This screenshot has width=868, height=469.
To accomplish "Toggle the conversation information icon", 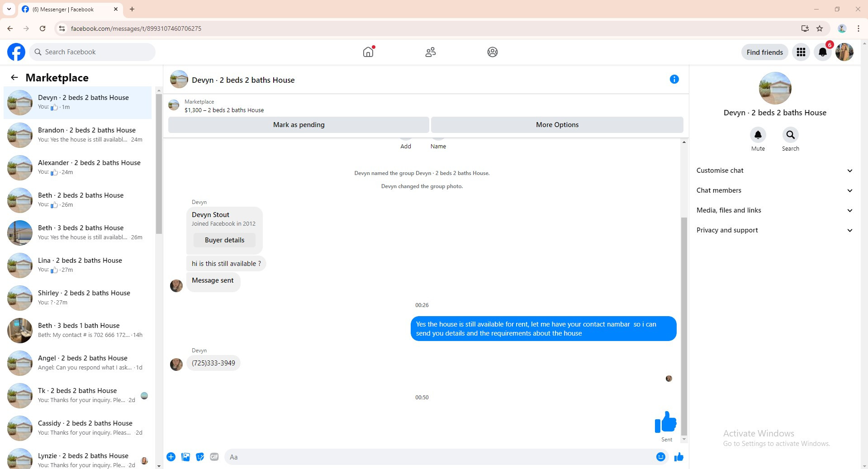I will click(x=674, y=79).
